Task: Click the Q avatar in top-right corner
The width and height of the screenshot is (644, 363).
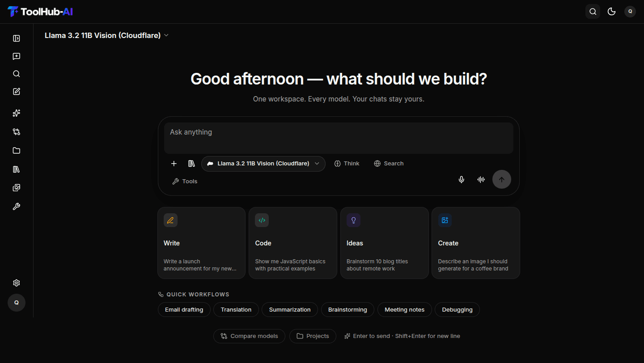Action: (630, 12)
